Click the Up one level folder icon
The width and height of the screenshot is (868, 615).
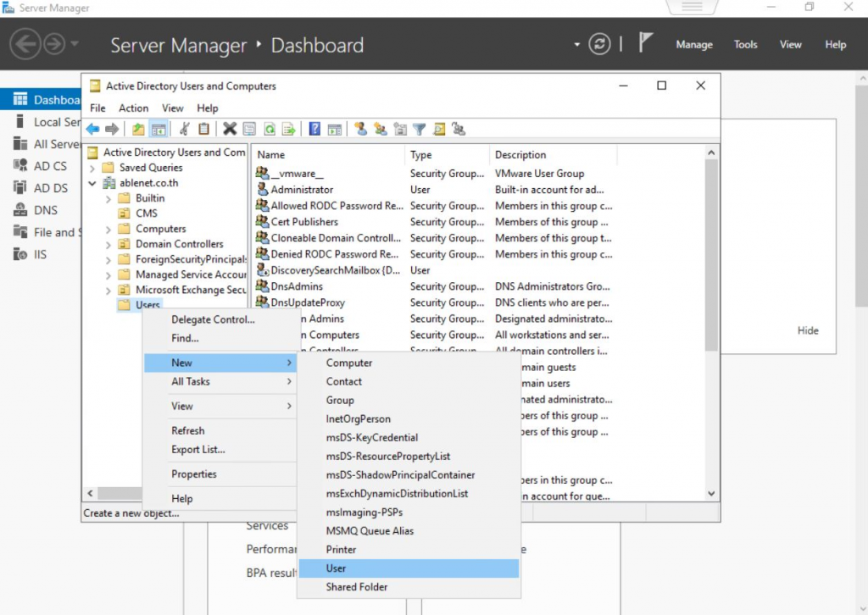click(x=138, y=129)
